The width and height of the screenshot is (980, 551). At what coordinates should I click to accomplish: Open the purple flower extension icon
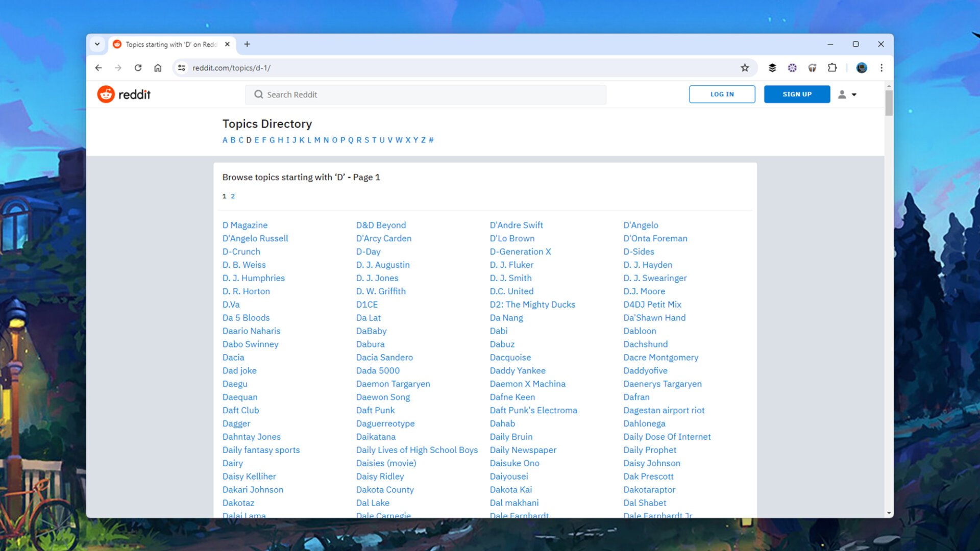(792, 68)
